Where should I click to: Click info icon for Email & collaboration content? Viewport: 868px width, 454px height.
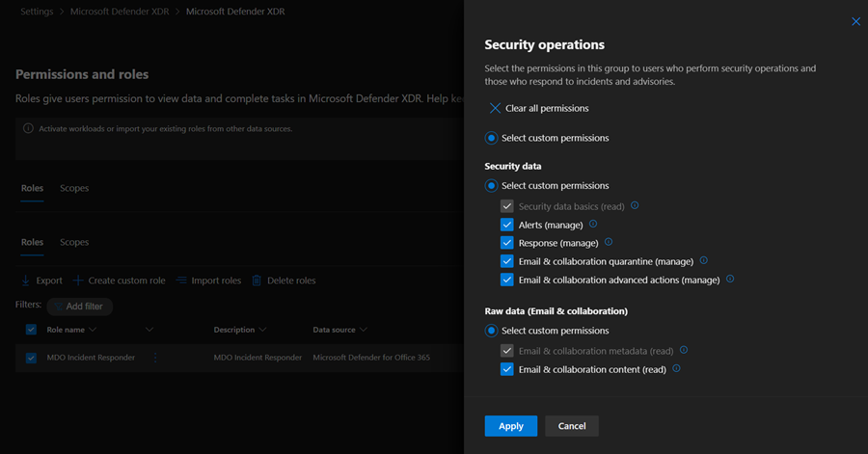676,369
